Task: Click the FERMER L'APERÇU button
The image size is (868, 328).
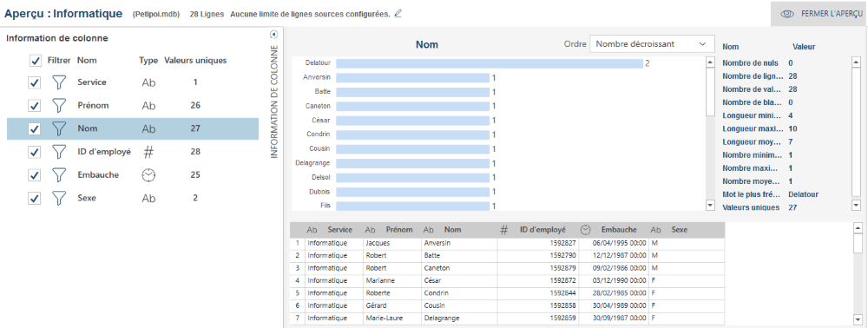Action: point(819,14)
